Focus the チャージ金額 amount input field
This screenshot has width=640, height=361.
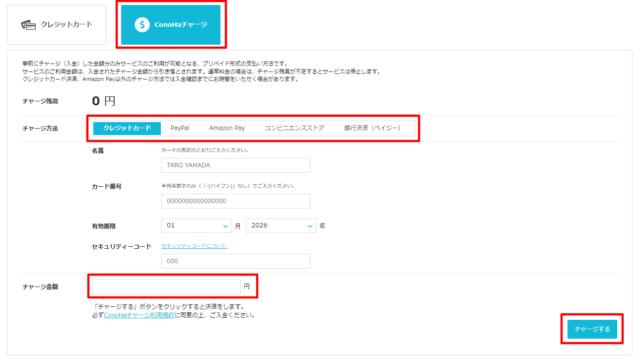point(166,287)
